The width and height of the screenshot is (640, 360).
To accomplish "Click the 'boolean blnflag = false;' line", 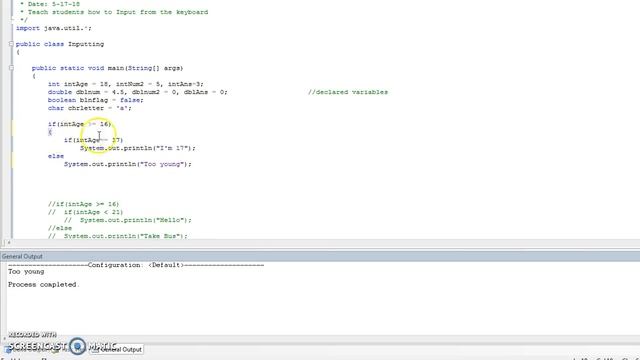I will click(x=96, y=100).
